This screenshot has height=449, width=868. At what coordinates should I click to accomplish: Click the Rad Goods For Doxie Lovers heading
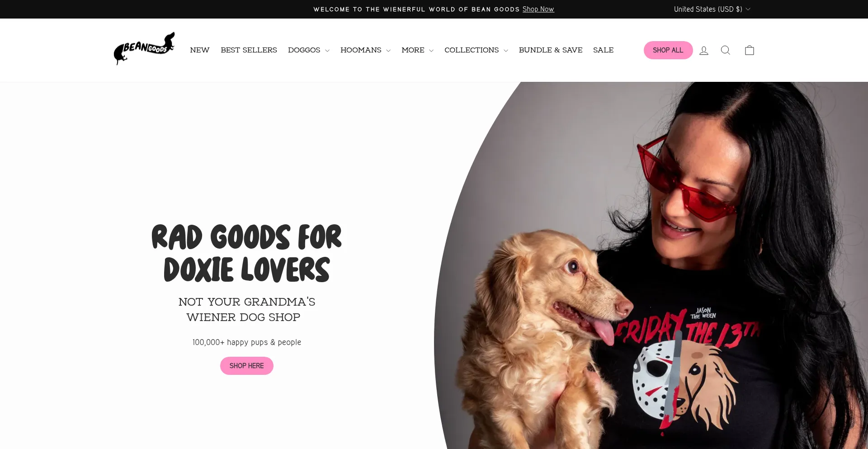coord(247,253)
